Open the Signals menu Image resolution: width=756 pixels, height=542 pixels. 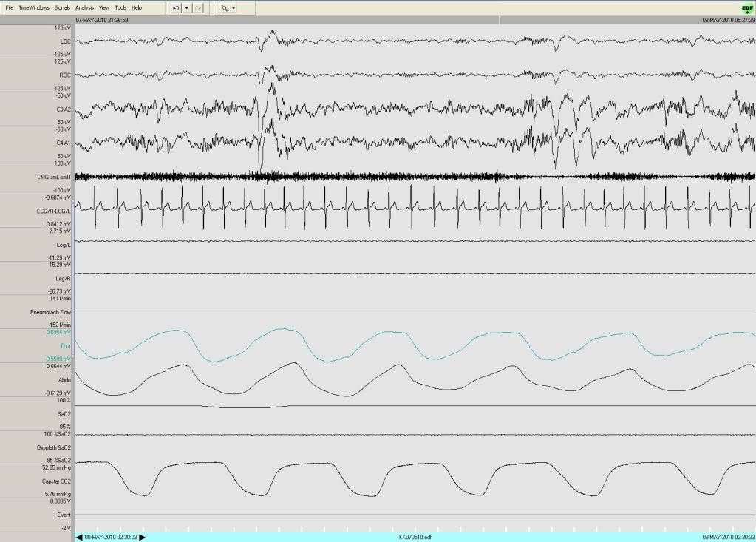(62, 7)
